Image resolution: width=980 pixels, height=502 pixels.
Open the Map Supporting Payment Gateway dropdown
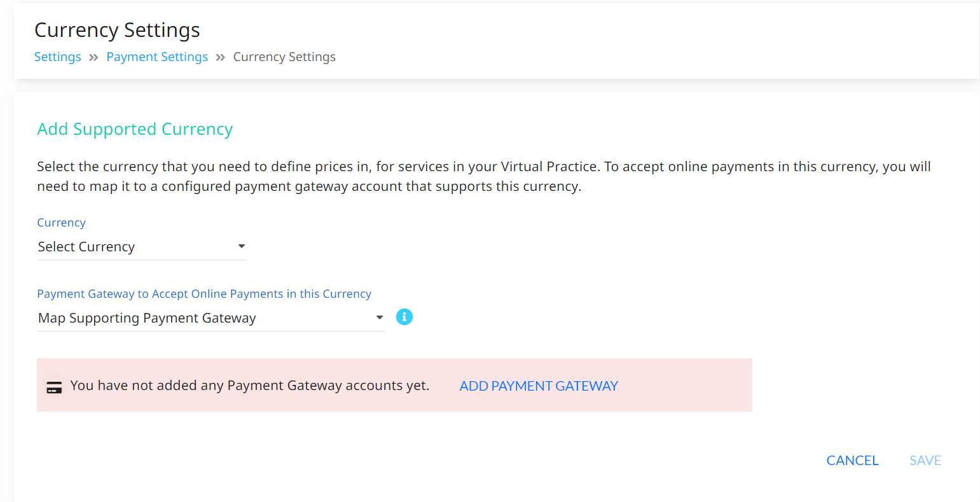(210, 318)
